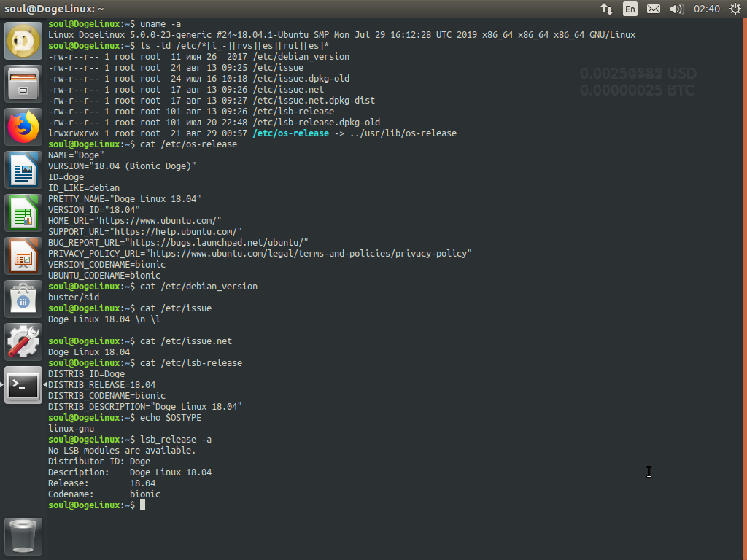The width and height of the screenshot is (747, 560).
Task: Click 'No LSB modules are available.' line
Action: pyautogui.click(x=122, y=451)
